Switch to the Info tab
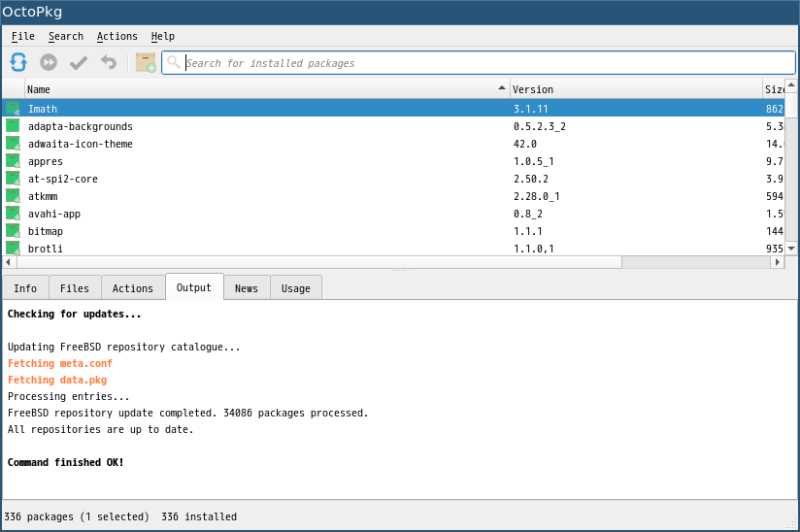 [x=25, y=288]
